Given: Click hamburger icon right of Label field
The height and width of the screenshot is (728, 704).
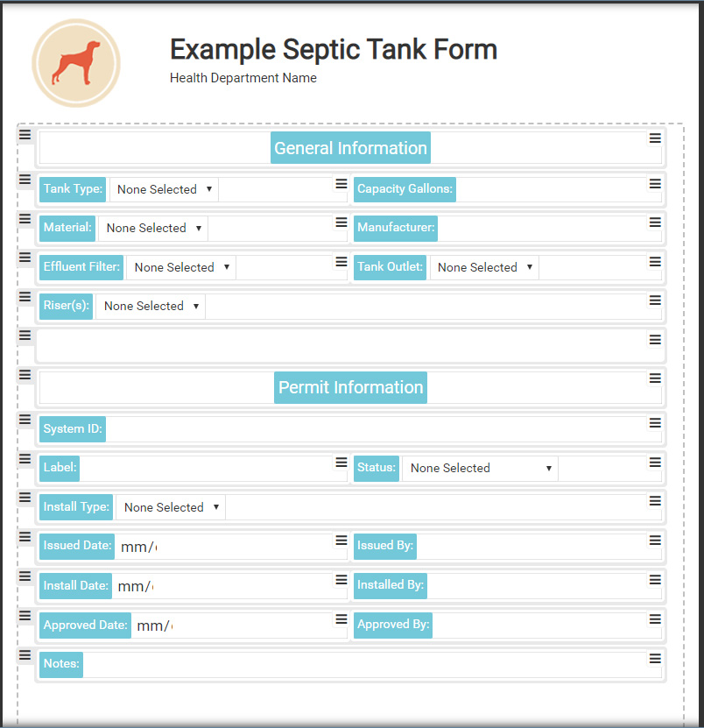Looking at the screenshot, I should click(341, 463).
